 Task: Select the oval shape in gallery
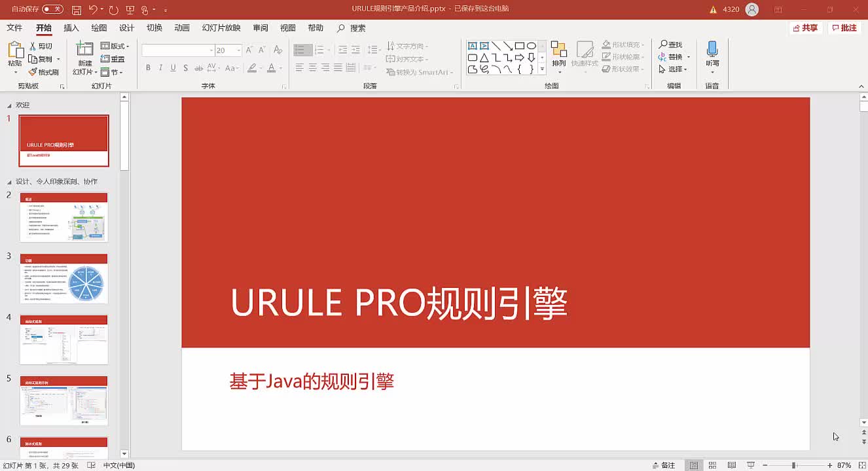pos(531,46)
